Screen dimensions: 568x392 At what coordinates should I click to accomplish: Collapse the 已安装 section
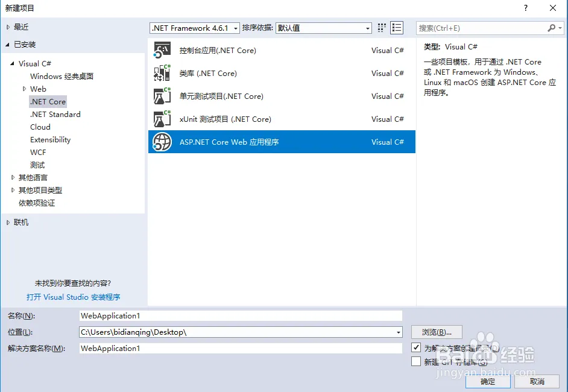(8, 45)
